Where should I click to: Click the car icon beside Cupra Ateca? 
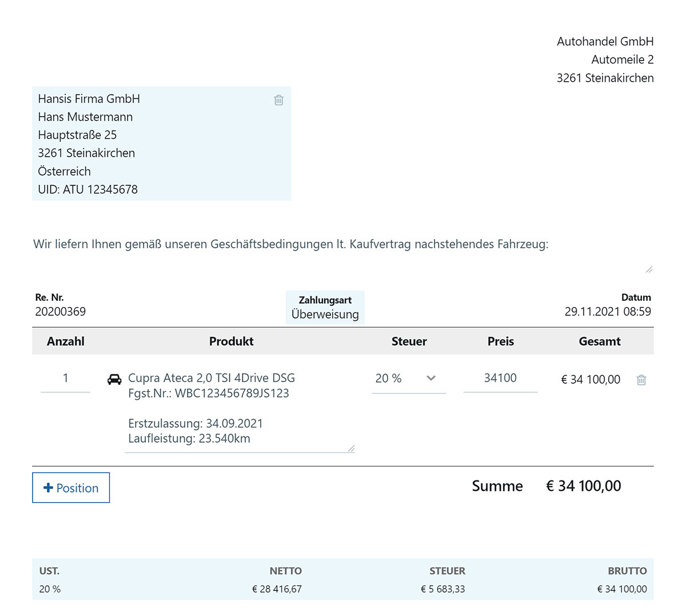[114, 379]
